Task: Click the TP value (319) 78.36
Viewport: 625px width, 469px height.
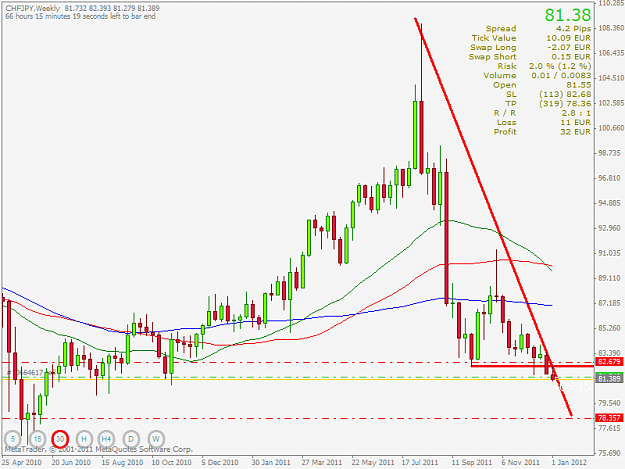Action: point(565,104)
